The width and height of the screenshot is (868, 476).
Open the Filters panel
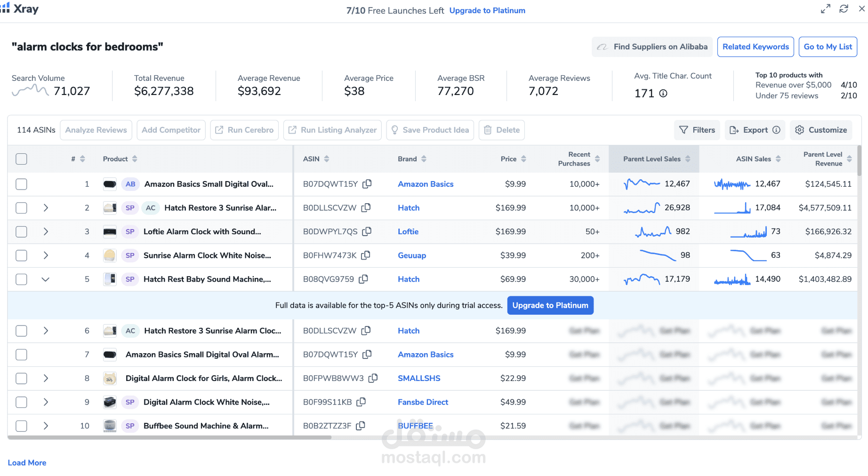point(697,130)
